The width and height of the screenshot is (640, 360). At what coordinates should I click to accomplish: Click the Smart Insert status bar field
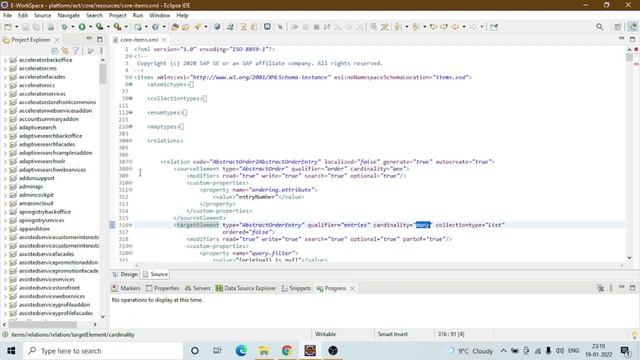(x=392, y=334)
